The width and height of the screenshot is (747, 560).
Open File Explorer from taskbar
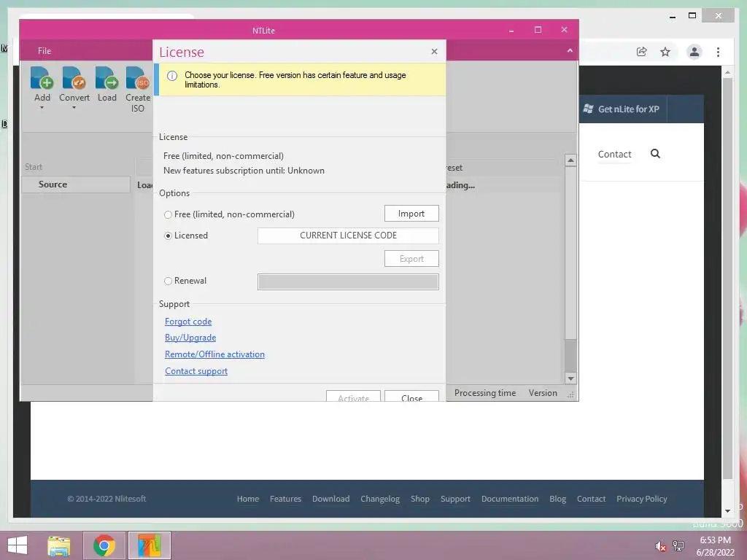(x=59, y=545)
